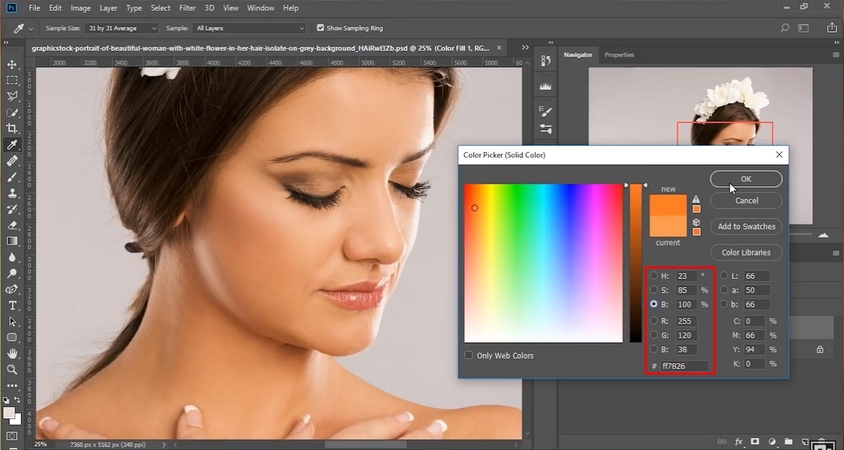Click OK in the Color Picker
The width and height of the screenshot is (844, 450).
point(746,179)
